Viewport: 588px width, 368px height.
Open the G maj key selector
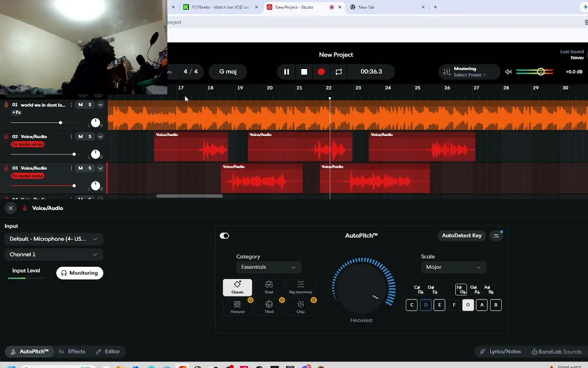pyautogui.click(x=228, y=72)
